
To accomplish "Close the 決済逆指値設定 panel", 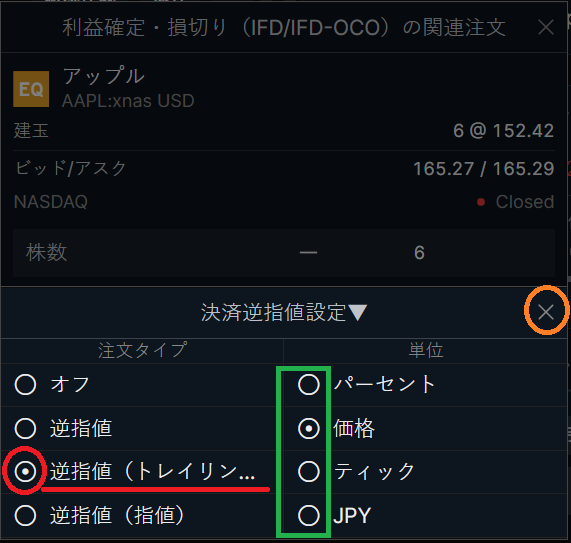I will click(546, 312).
